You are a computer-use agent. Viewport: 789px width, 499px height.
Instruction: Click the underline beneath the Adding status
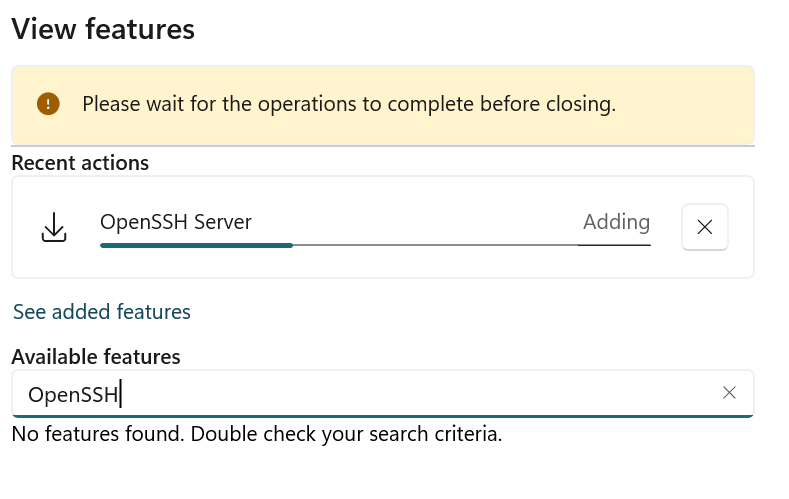point(614,245)
